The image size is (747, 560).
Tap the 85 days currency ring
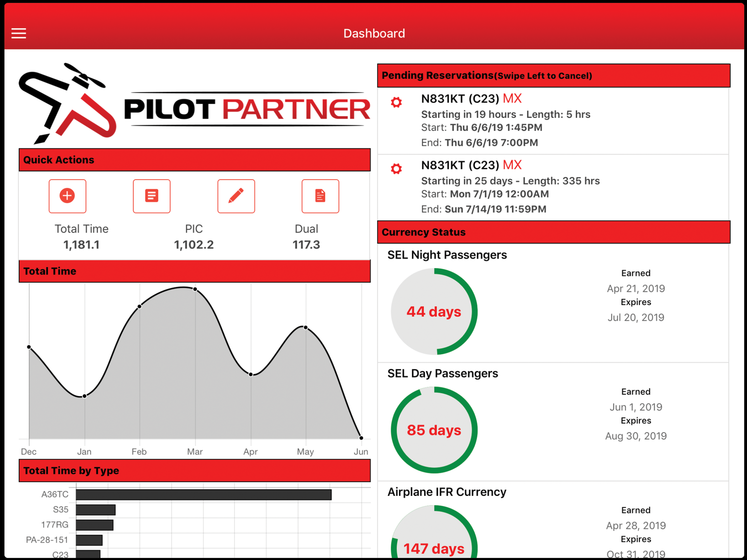click(434, 430)
